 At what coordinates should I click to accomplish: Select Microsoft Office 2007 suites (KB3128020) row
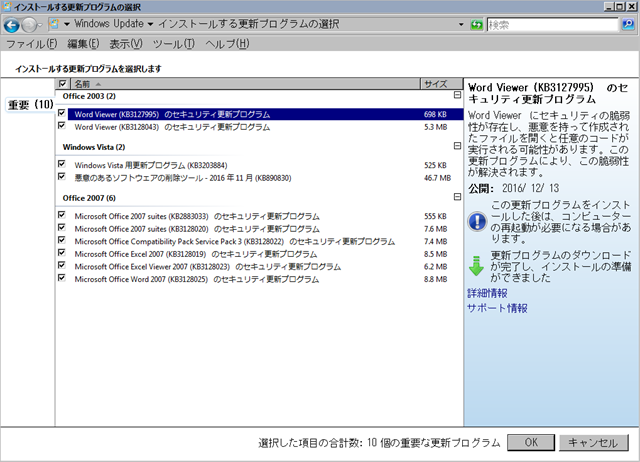pos(265,229)
